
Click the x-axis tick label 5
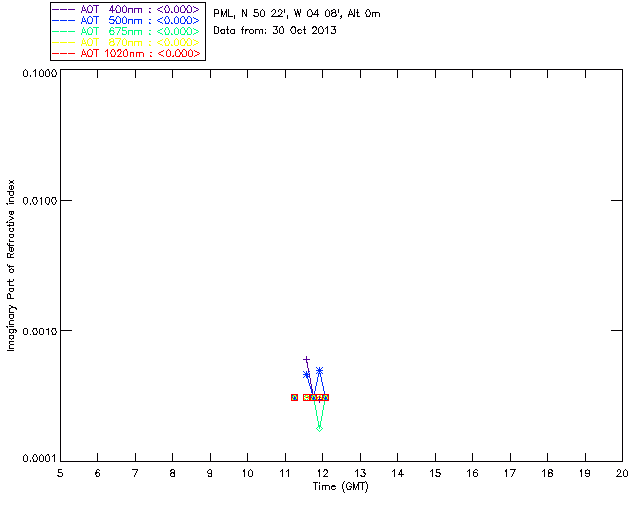coord(60,473)
